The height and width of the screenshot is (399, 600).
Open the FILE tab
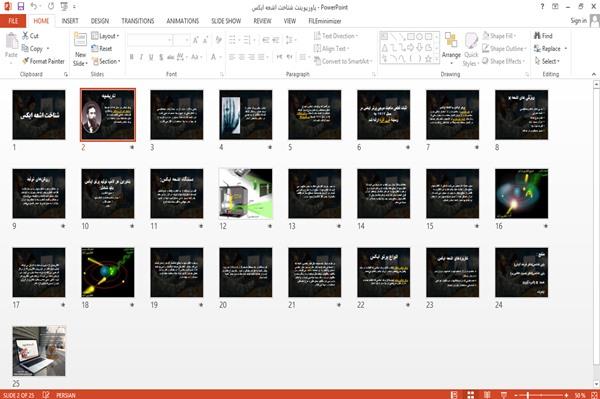pyautogui.click(x=13, y=21)
